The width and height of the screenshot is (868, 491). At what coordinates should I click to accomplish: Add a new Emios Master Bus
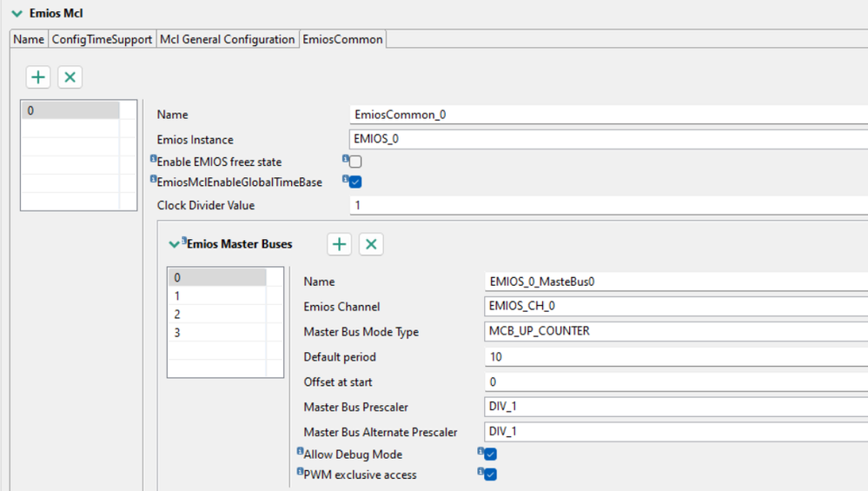pyautogui.click(x=339, y=244)
